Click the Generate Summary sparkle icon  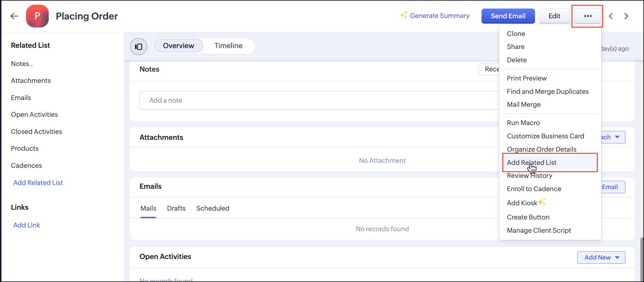[x=404, y=15]
